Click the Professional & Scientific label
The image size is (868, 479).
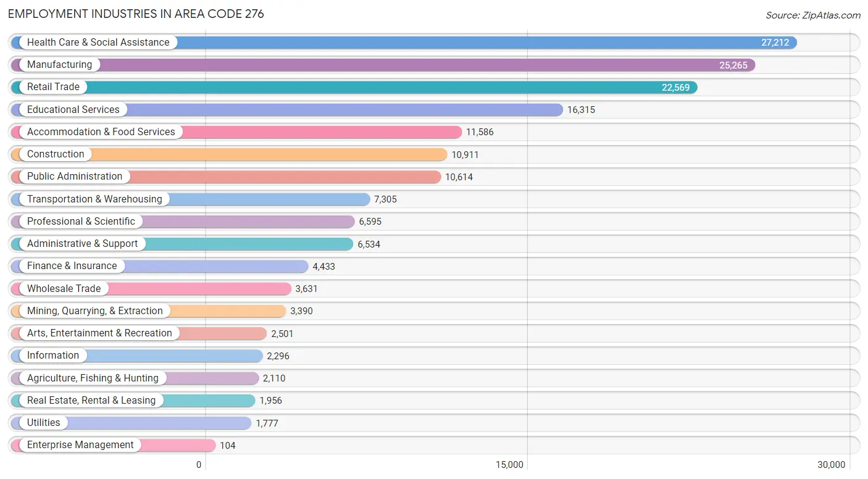click(x=81, y=221)
